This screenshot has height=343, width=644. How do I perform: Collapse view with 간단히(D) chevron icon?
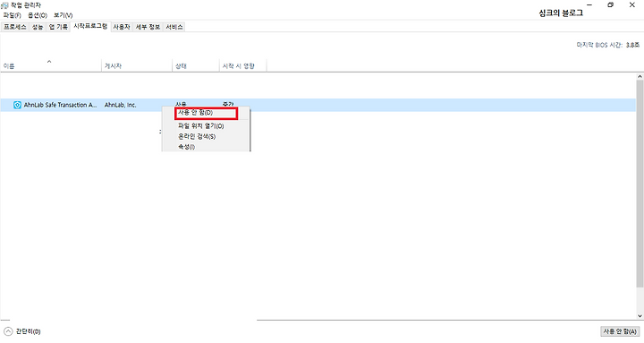[x=8, y=331]
